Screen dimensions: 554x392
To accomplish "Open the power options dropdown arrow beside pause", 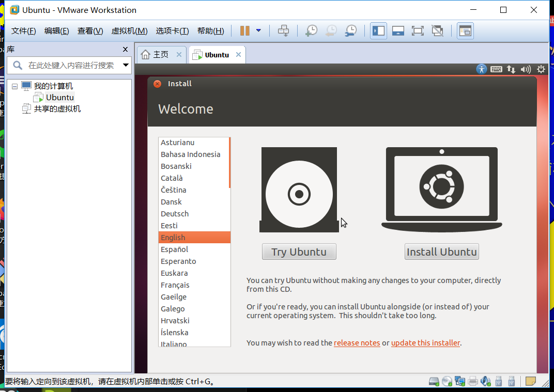I will click(258, 30).
